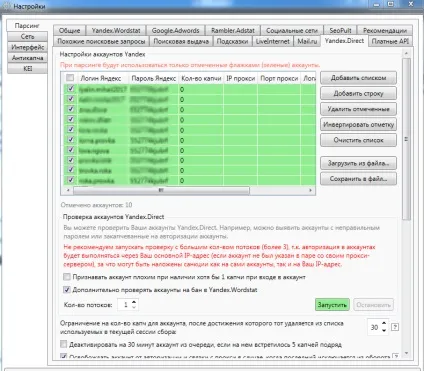Image resolution: width=424 pixels, height=371 pixels.
Task: Sort by Логин Яндекс column header
Action: (x=100, y=78)
